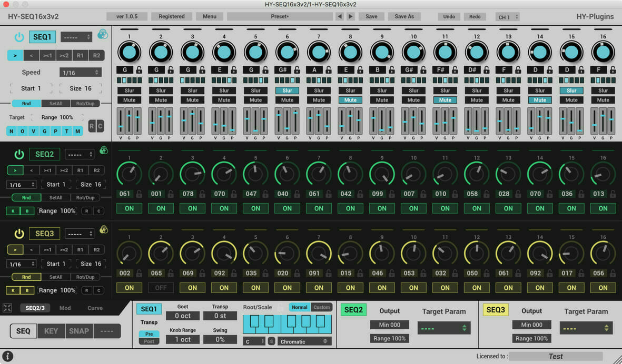Screen dimensions: 622x364
Task: Load the next preset with right arrow
Action: 351,16
